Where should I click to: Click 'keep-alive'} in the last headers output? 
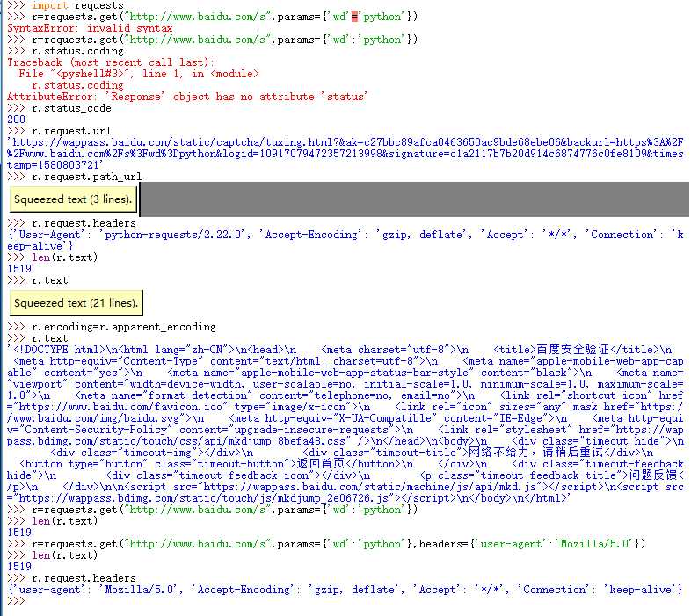pyautogui.click(x=644, y=591)
